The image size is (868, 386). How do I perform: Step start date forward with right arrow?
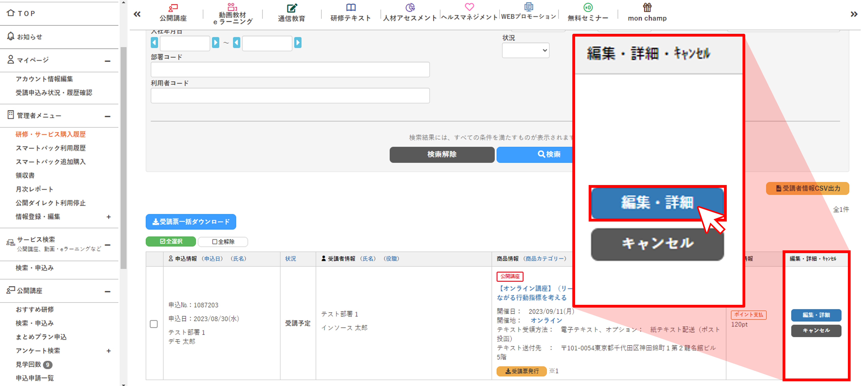[x=216, y=43]
